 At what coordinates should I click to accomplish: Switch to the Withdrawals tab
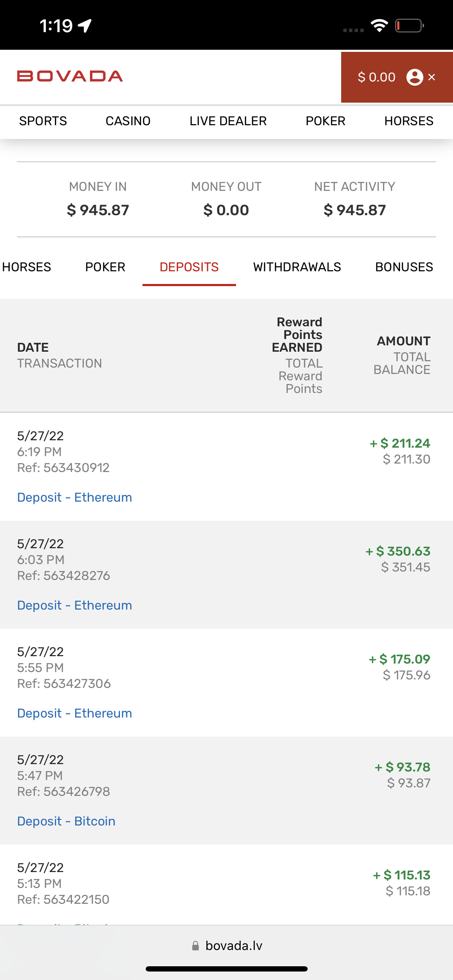[297, 267]
